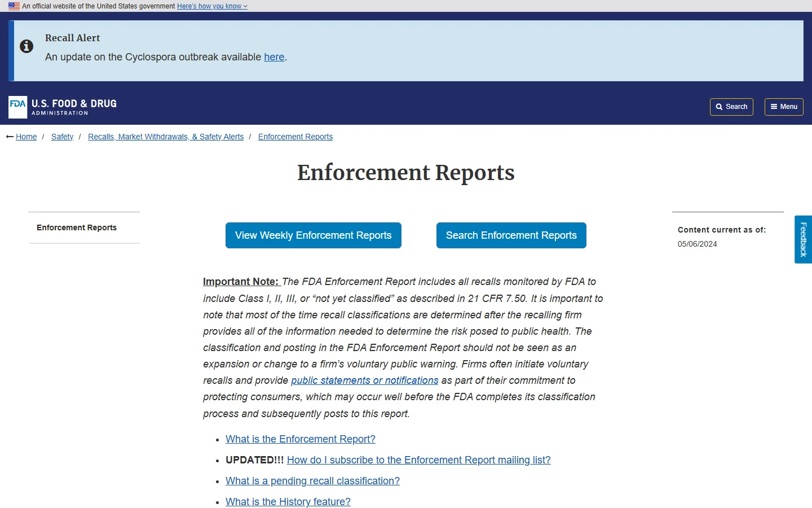Open the mailing list subscription link
The image size is (812, 508).
[419, 460]
